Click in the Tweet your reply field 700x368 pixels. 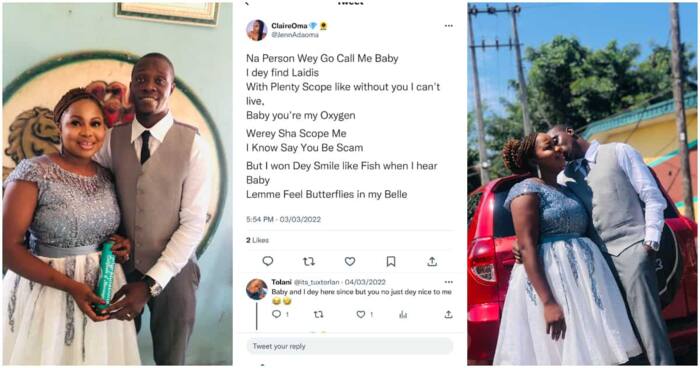click(x=350, y=346)
